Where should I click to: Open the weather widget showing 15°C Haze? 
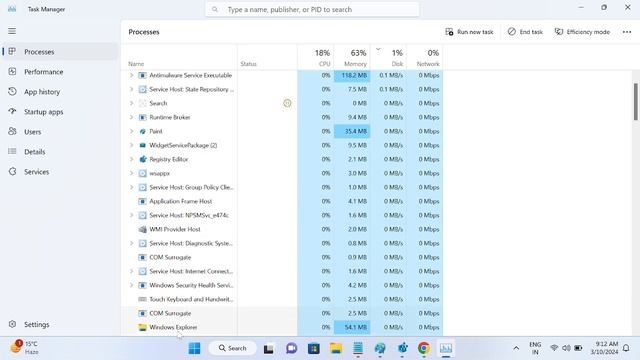click(x=24, y=348)
